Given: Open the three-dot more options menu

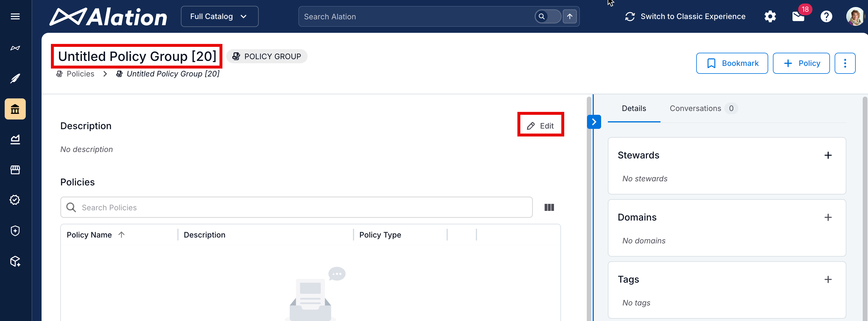Looking at the screenshot, I should point(845,63).
